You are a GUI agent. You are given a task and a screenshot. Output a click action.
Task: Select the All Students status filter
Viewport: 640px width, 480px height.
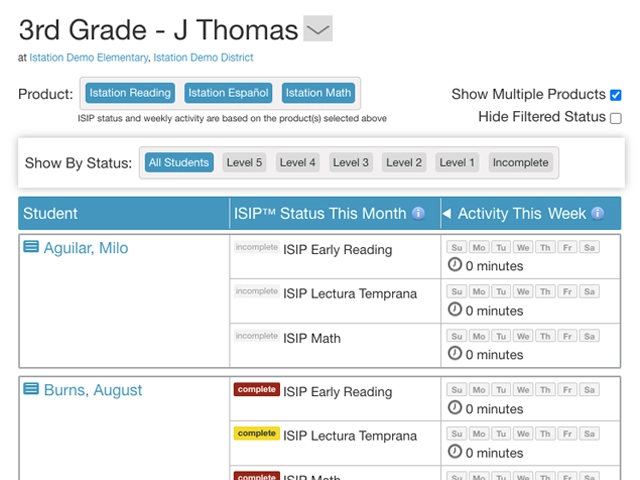[x=179, y=162]
